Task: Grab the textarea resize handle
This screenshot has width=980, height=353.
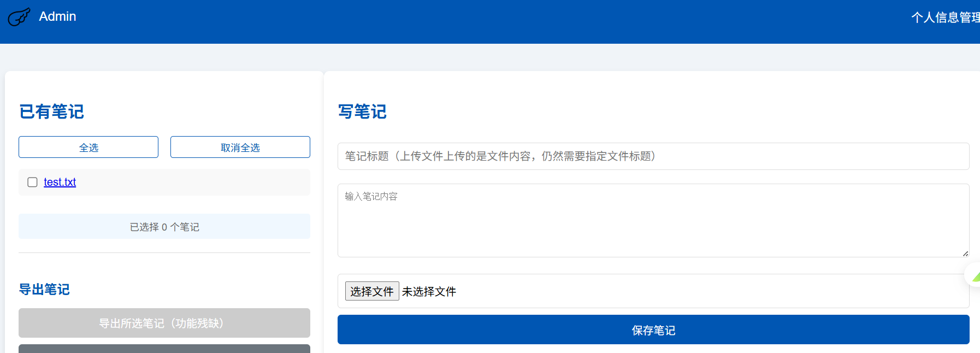Action: click(965, 253)
